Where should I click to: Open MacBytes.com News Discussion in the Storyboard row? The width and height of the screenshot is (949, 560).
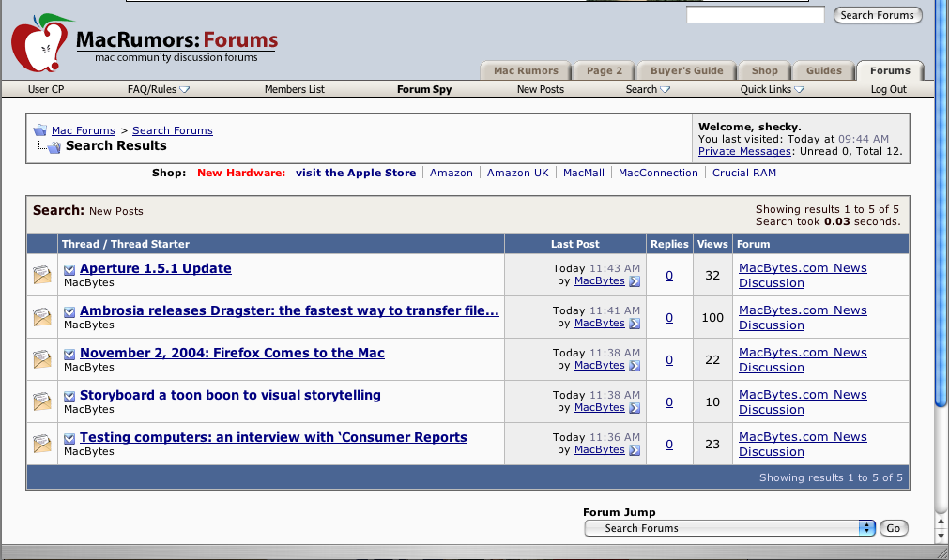click(803, 402)
